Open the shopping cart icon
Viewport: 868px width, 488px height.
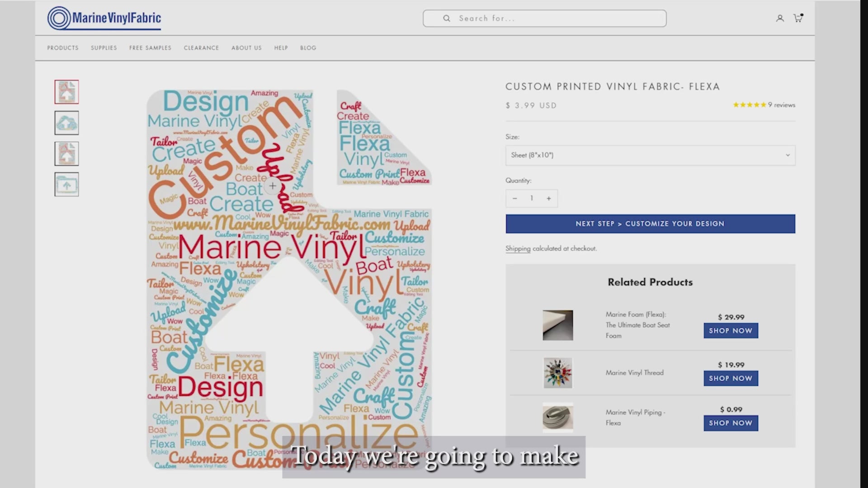tap(798, 19)
